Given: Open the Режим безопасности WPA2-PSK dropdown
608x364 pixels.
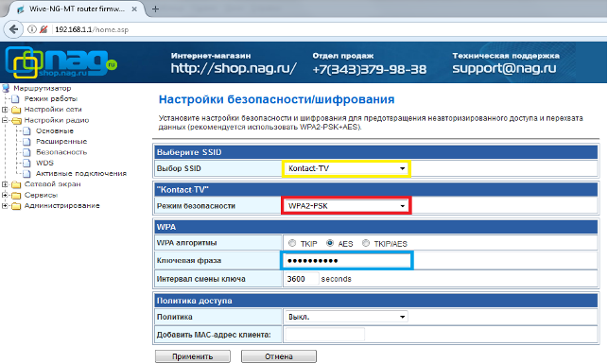Looking at the screenshot, I should coord(346,206).
